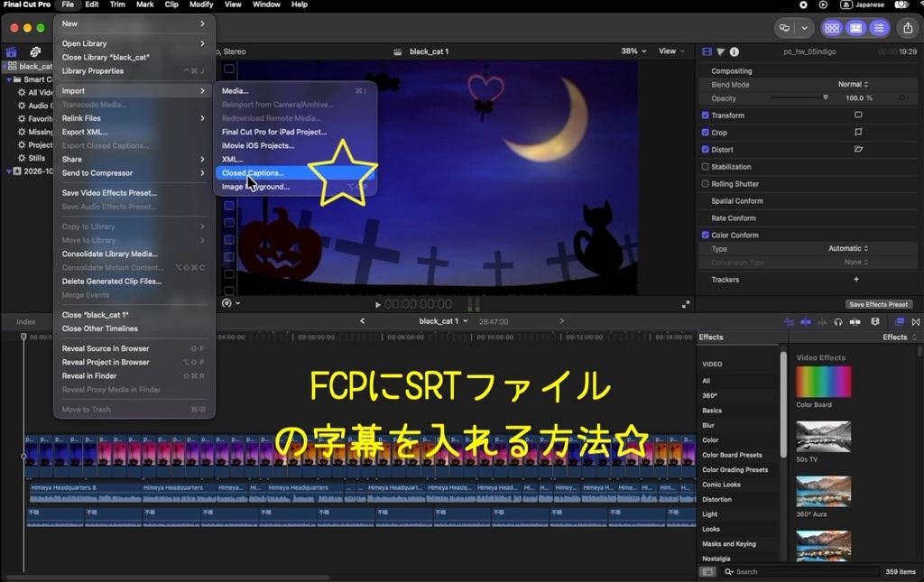Screen dimensions: 924x582
Task: Open the Video inspector filmstrip icon
Action: (x=707, y=51)
